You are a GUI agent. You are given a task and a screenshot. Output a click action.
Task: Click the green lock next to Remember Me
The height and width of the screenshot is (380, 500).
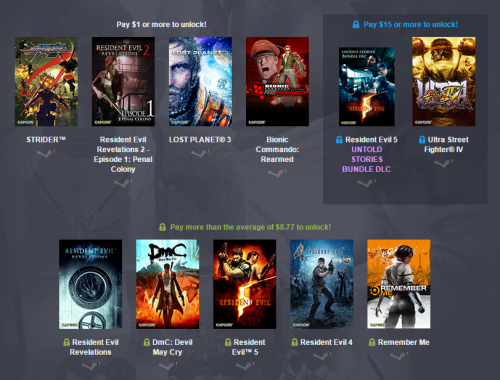tap(372, 342)
